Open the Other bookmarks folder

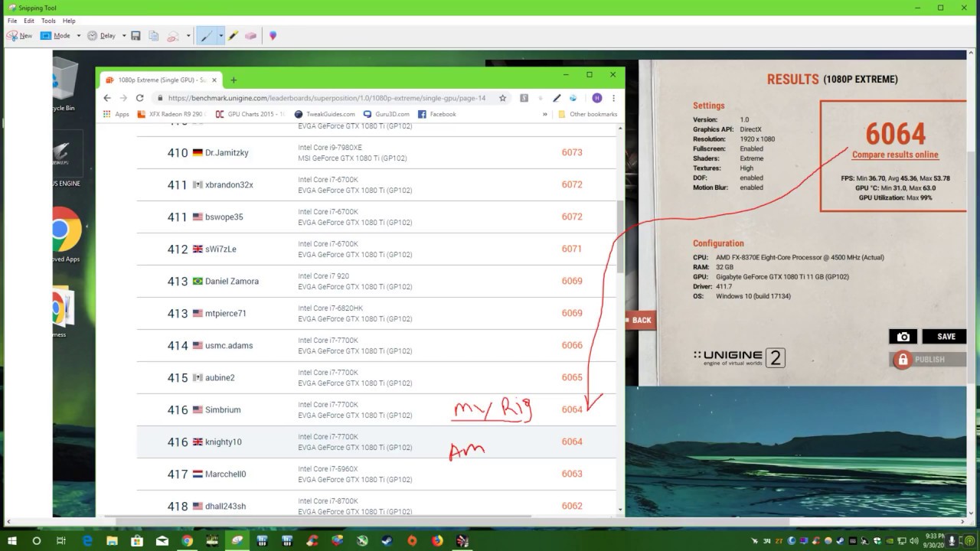tap(587, 114)
